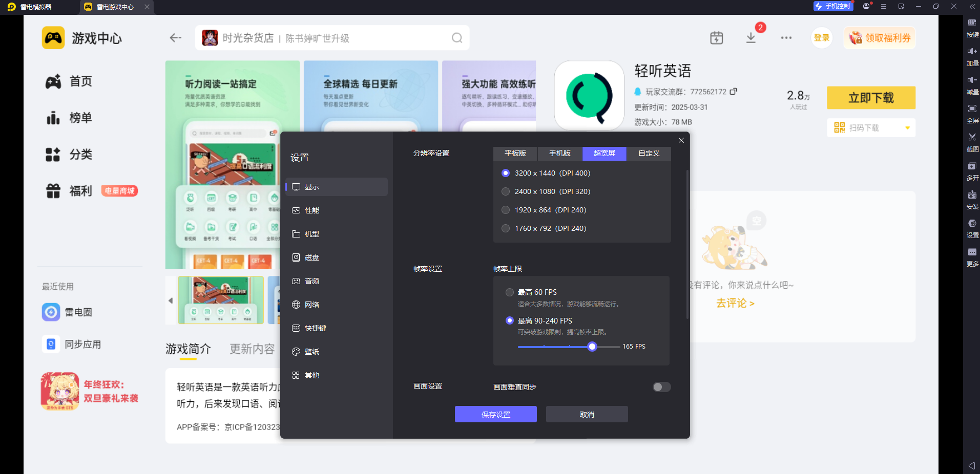
Task: Click the search magnifier icon
Action: coord(457,38)
